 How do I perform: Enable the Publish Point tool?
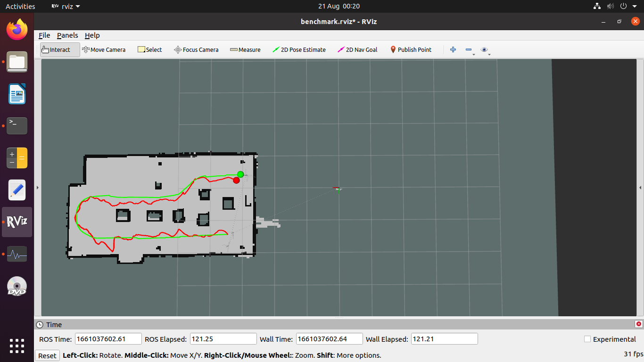pyautogui.click(x=411, y=49)
